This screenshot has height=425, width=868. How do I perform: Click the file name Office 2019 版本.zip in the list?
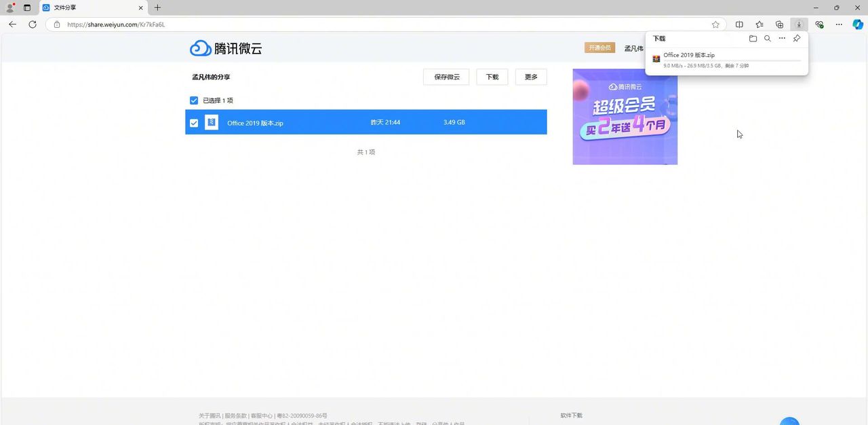click(x=255, y=123)
